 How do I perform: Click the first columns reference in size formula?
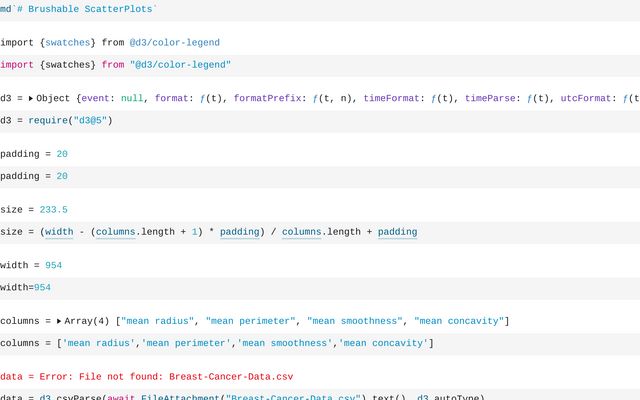[115, 232]
